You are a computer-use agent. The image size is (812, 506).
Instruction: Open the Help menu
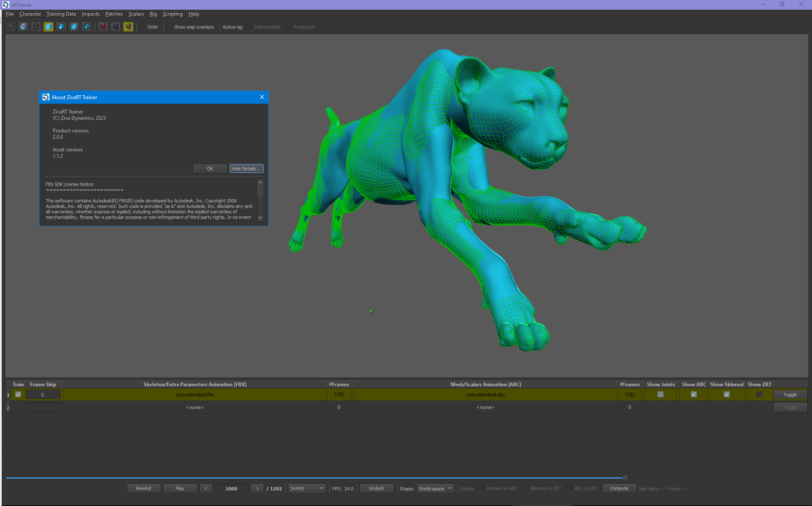click(x=194, y=14)
